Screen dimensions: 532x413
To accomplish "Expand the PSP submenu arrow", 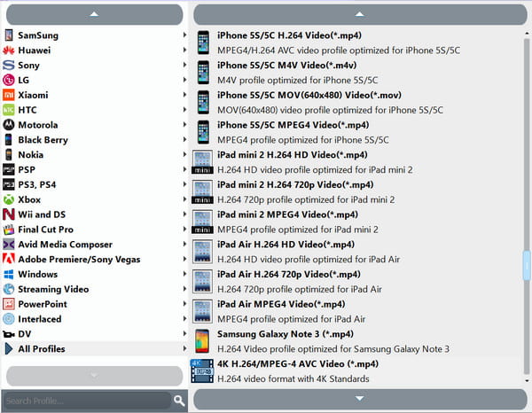I will 184,169.
